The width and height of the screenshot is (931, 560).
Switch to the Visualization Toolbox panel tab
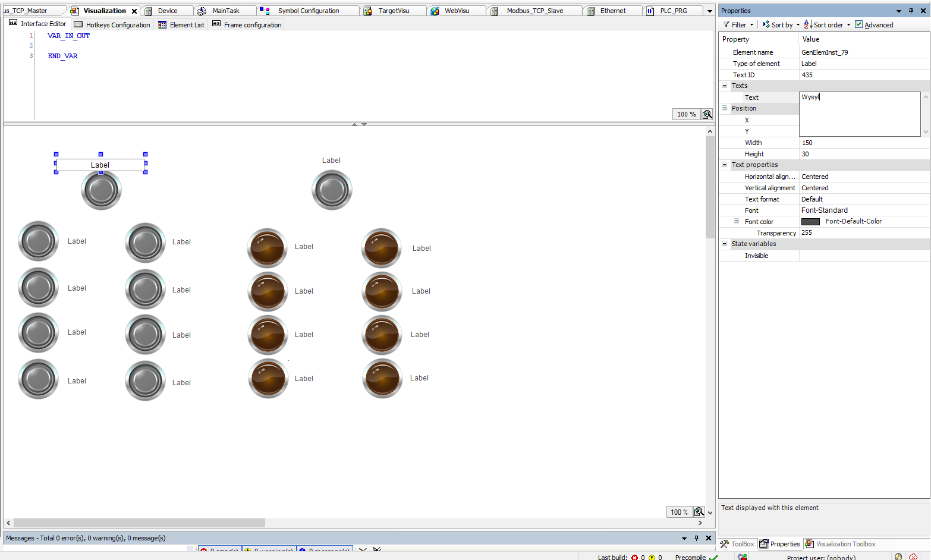coord(840,544)
